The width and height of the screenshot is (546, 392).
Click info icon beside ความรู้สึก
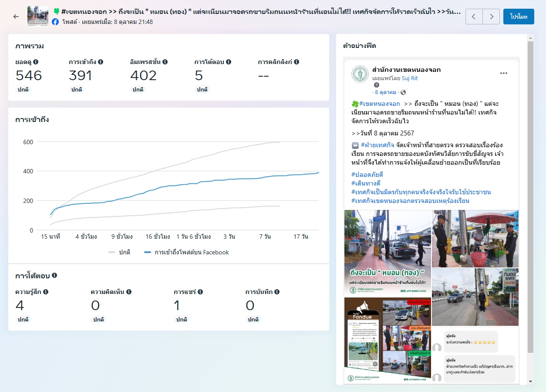tap(46, 292)
